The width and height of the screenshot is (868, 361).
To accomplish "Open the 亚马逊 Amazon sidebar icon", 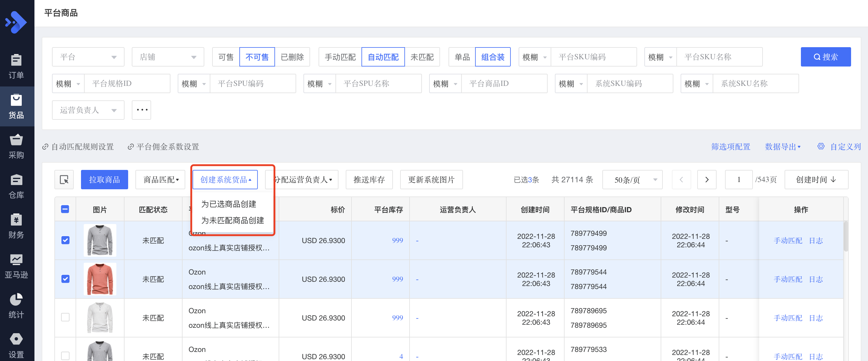I will point(16,259).
